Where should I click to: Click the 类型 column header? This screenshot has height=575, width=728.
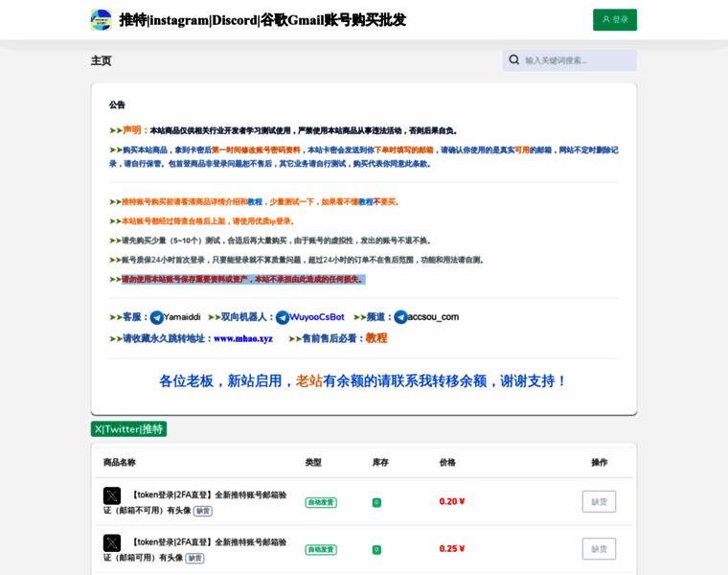pyautogui.click(x=313, y=463)
